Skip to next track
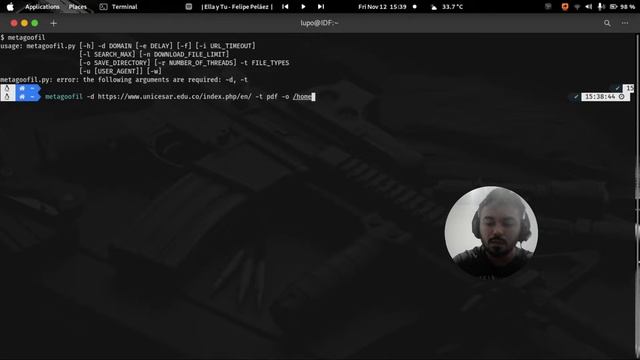This screenshot has height=360, width=640. [x=321, y=7]
